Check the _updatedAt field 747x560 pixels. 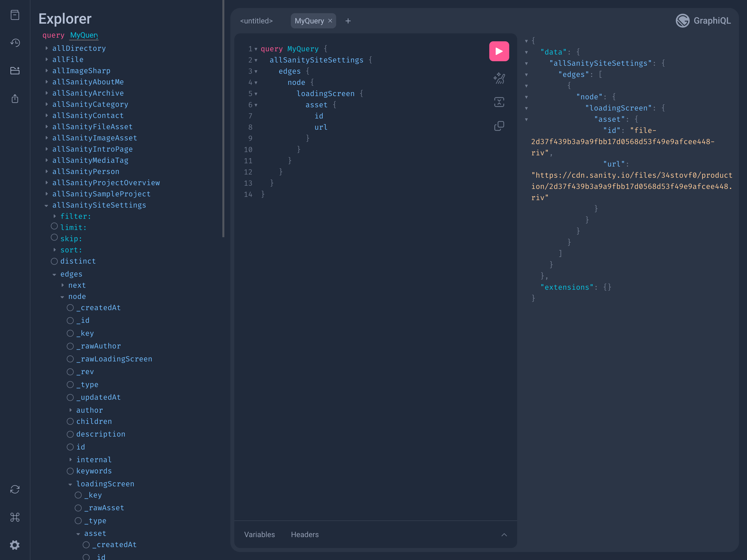(x=70, y=398)
